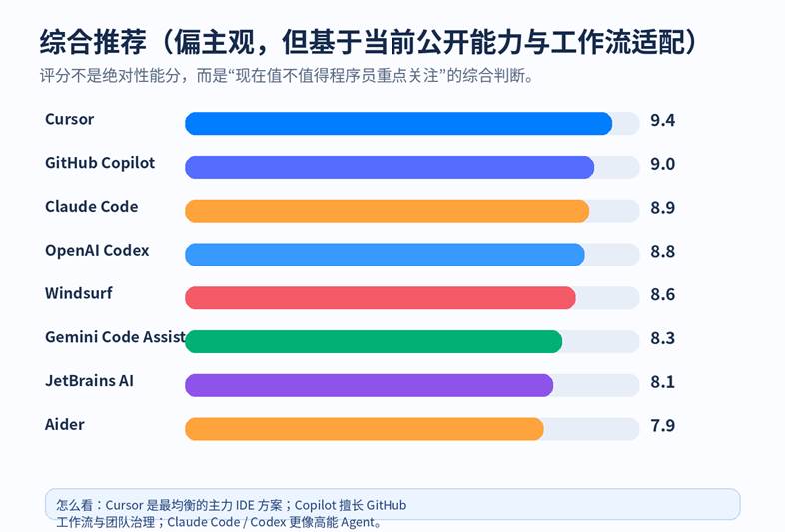Select the Claude Code label
This screenshot has width=785, height=532.
pyautogui.click(x=91, y=207)
